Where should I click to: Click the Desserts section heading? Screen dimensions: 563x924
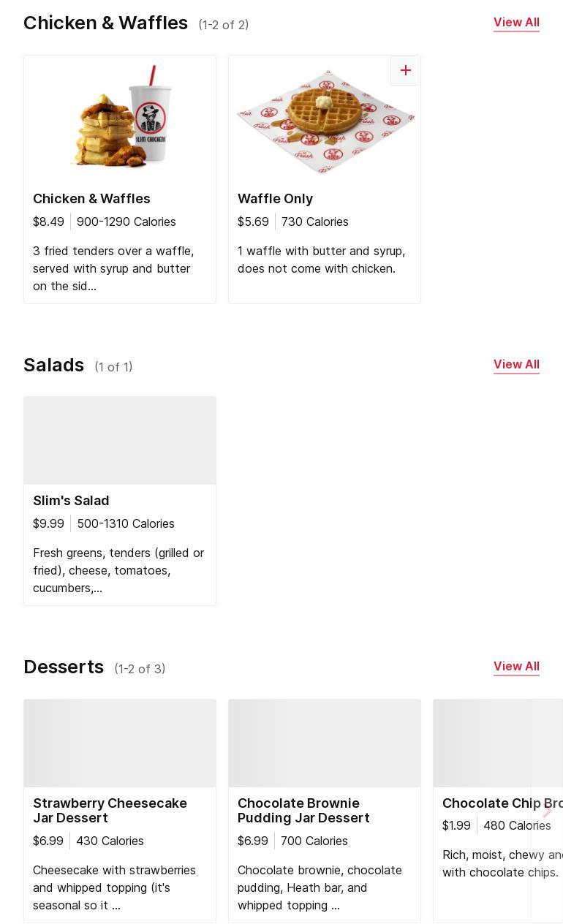(64, 667)
